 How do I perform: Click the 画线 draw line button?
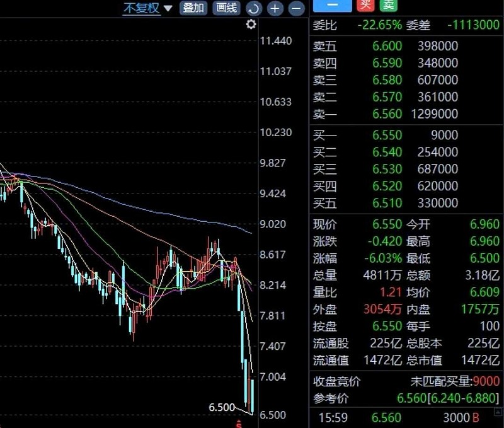(227, 8)
